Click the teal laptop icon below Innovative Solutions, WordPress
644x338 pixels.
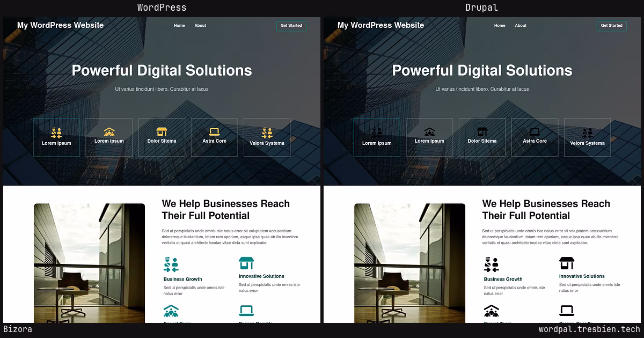click(x=246, y=311)
